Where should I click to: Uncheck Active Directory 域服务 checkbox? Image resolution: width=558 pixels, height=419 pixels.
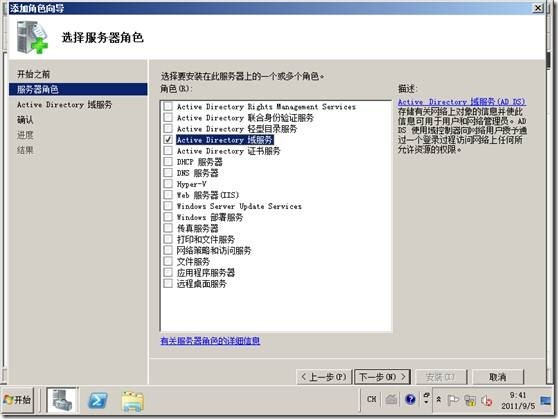pos(168,140)
